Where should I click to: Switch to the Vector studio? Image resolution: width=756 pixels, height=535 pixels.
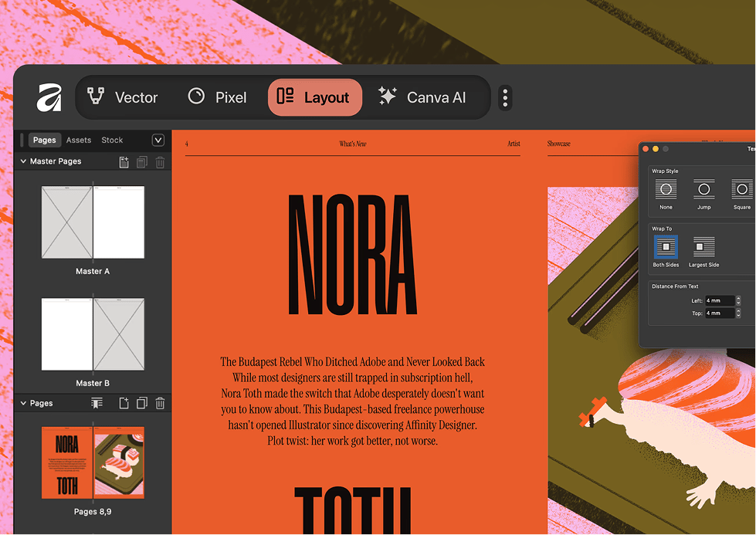pyautogui.click(x=123, y=97)
